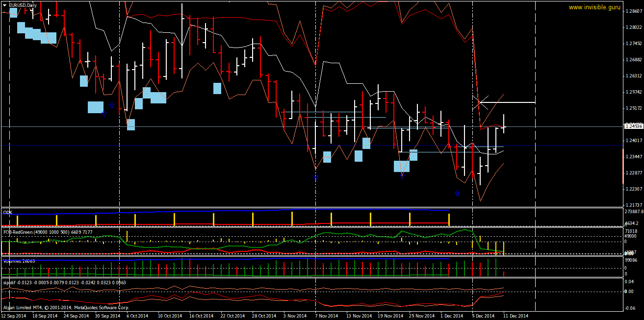Select the blue up-arrow below the 20 Nov low

[x=402, y=176]
